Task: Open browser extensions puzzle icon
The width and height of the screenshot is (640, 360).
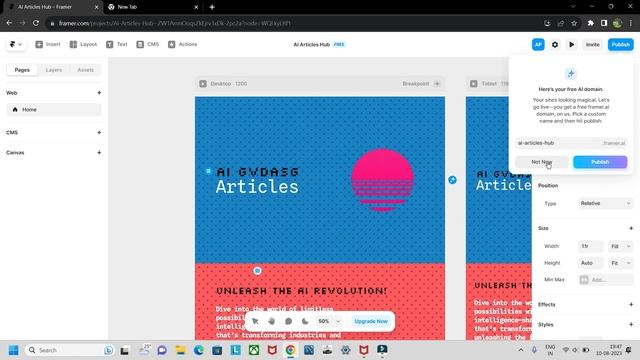Action: coord(591,23)
